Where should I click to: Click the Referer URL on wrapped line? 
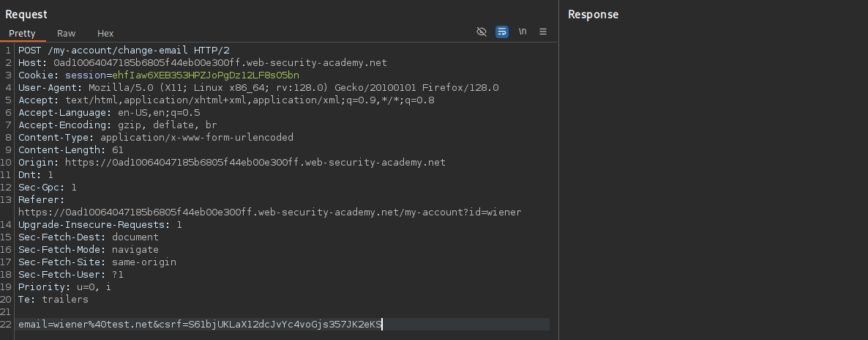tap(269, 212)
